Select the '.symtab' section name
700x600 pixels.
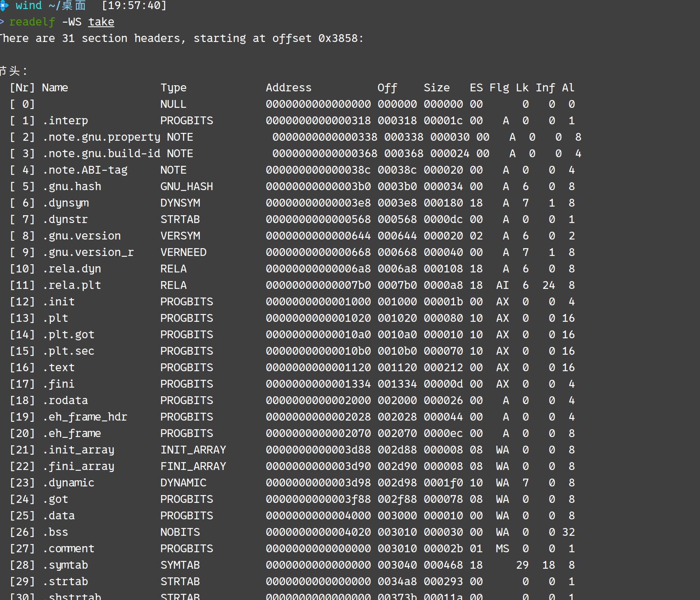[65, 565]
